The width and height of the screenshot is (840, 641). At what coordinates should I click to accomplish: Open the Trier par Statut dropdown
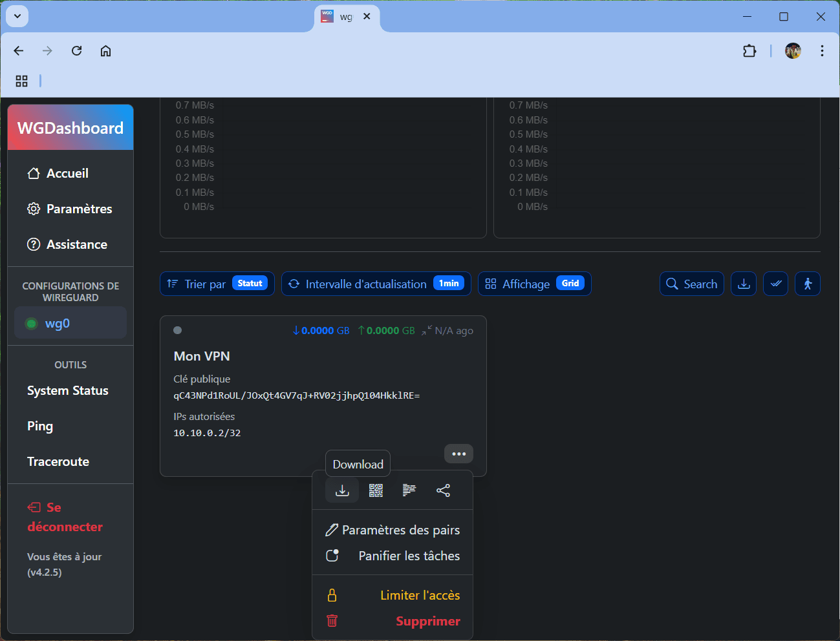click(x=217, y=284)
